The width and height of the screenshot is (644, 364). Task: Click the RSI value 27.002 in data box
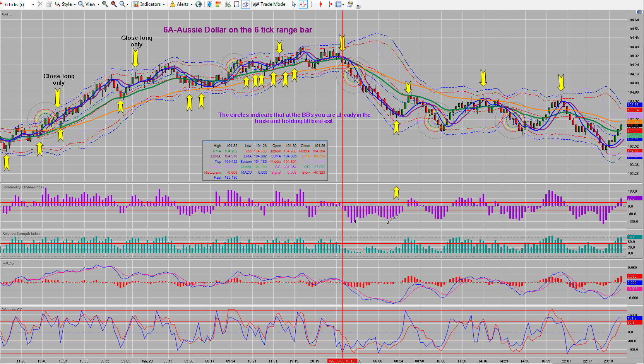point(320,167)
